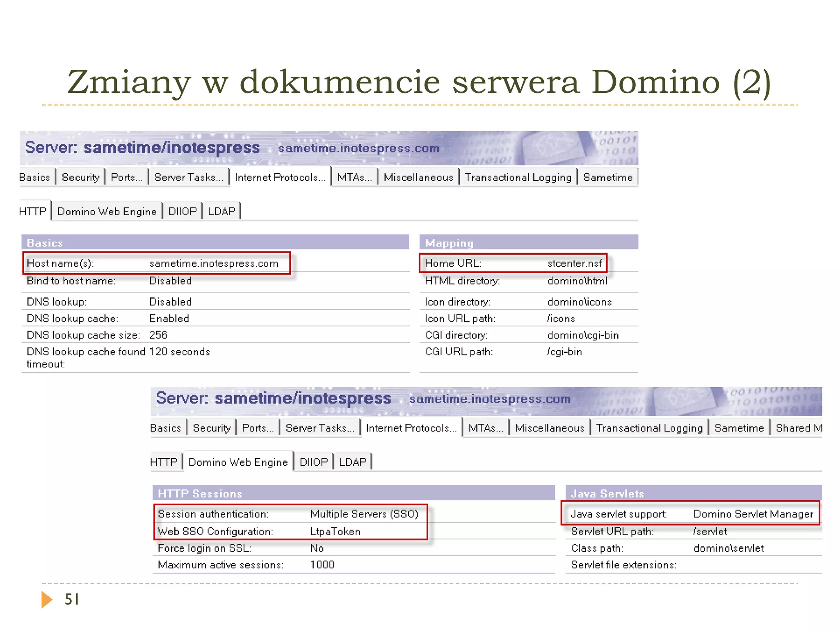840x630 pixels.
Task: Click the DNS lookup Disabled value
Action: (170, 302)
